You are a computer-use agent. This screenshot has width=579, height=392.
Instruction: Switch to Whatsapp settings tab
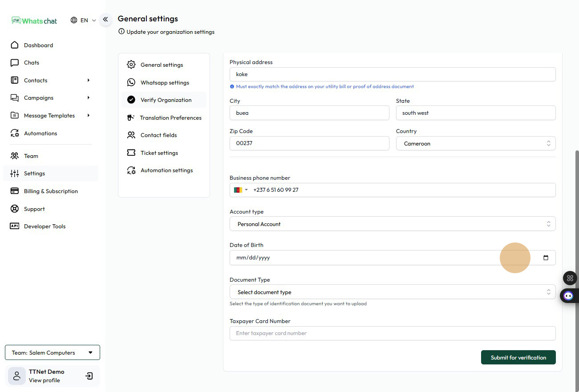point(164,83)
